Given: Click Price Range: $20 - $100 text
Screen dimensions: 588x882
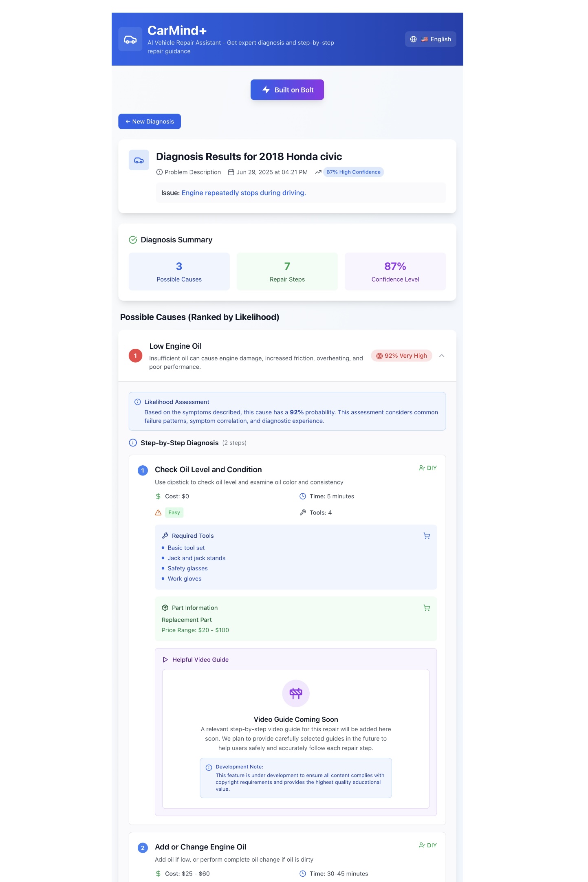Looking at the screenshot, I should tap(195, 630).
